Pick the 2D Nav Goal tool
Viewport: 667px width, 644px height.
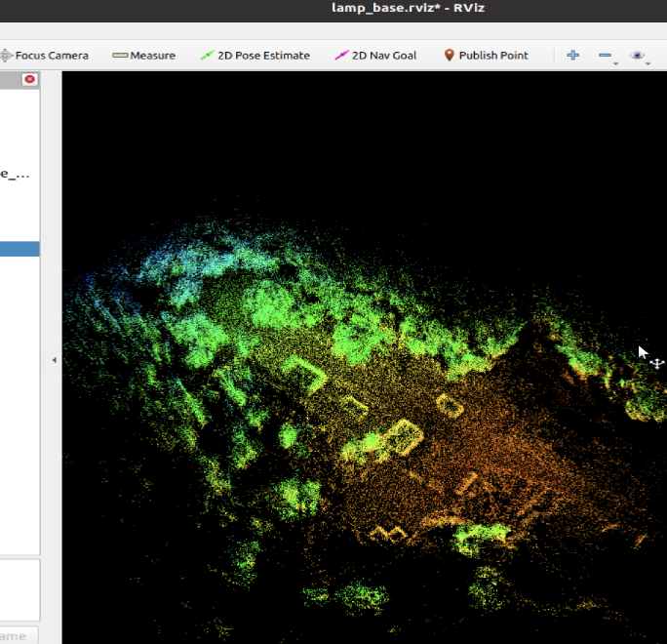[x=374, y=56]
